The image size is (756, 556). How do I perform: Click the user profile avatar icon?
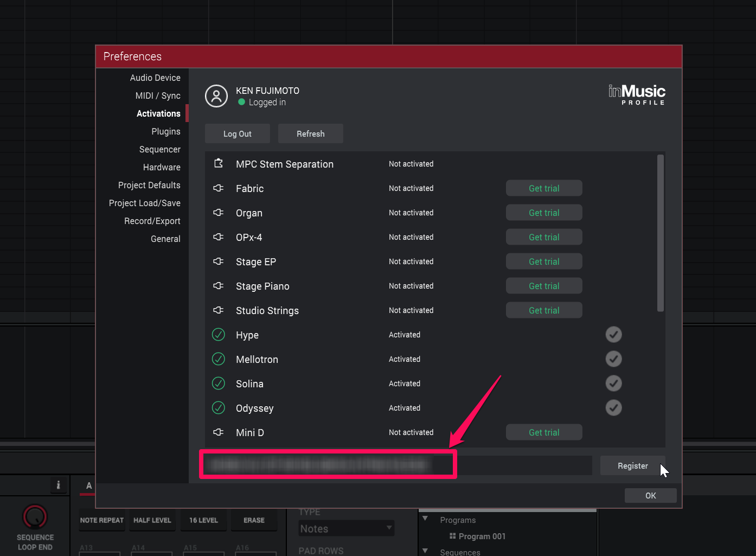(x=216, y=96)
